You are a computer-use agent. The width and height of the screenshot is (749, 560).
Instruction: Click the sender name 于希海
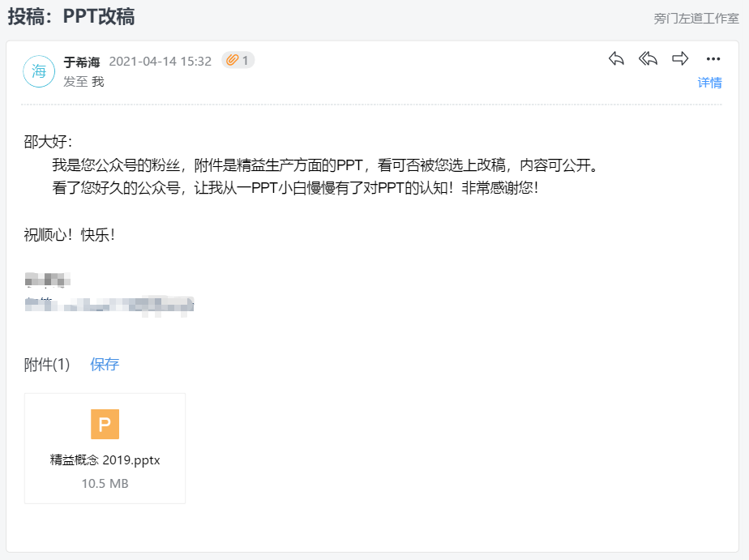tap(82, 62)
